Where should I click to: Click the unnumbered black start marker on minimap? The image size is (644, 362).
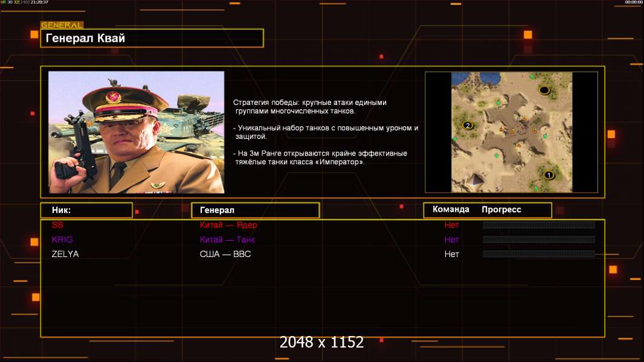click(544, 90)
